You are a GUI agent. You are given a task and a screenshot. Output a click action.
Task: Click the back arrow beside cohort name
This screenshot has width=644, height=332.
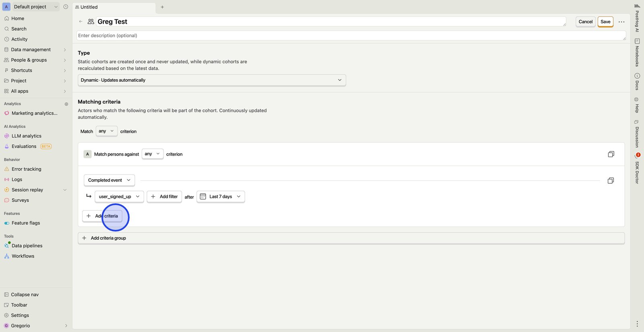click(x=81, y=22)
